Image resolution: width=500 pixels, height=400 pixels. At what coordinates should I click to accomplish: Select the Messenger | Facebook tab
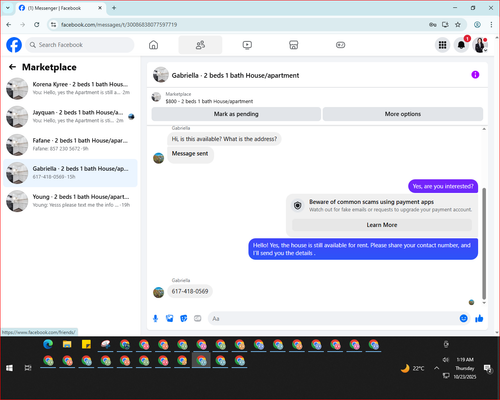(x=61, y=8)
